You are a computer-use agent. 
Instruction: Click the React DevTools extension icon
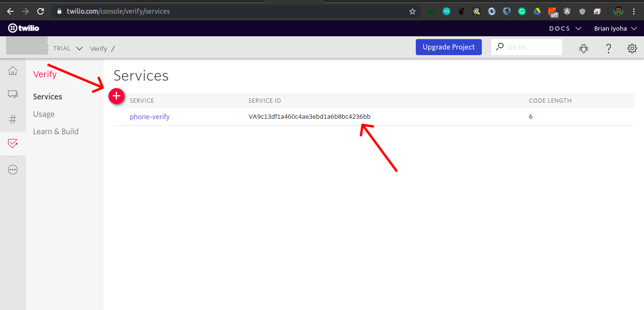[x=477, y=11]
